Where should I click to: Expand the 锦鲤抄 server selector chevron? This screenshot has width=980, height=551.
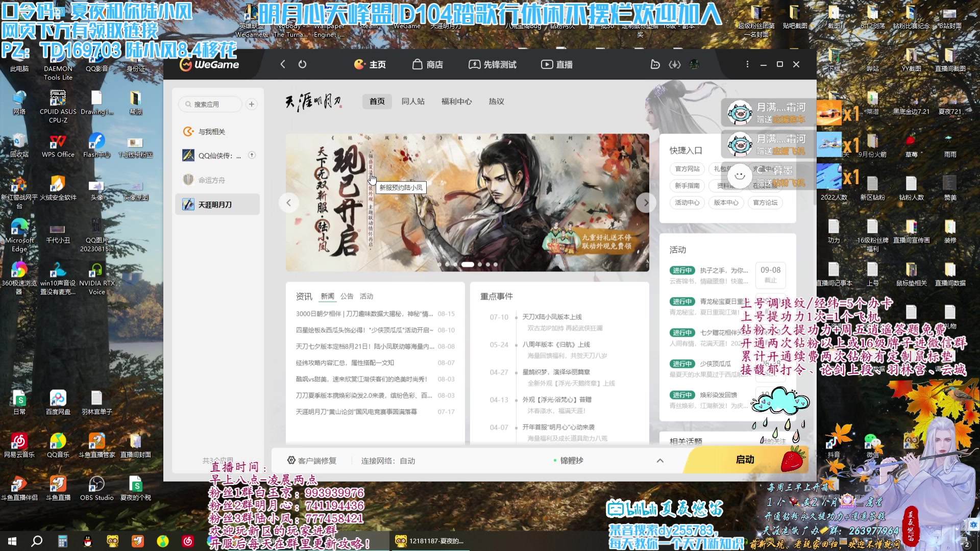pyautogui.click(x=660, y=461)
